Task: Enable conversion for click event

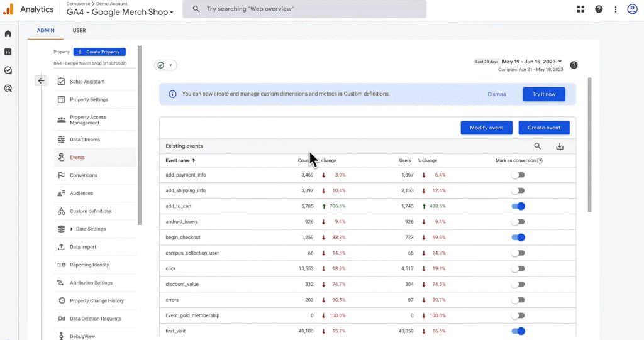Action: (x=518, y=268)
